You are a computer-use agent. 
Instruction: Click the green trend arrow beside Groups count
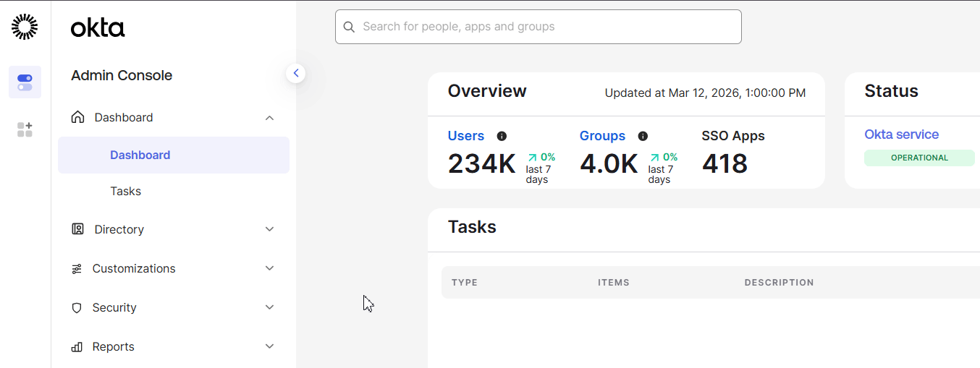(654, 157)
